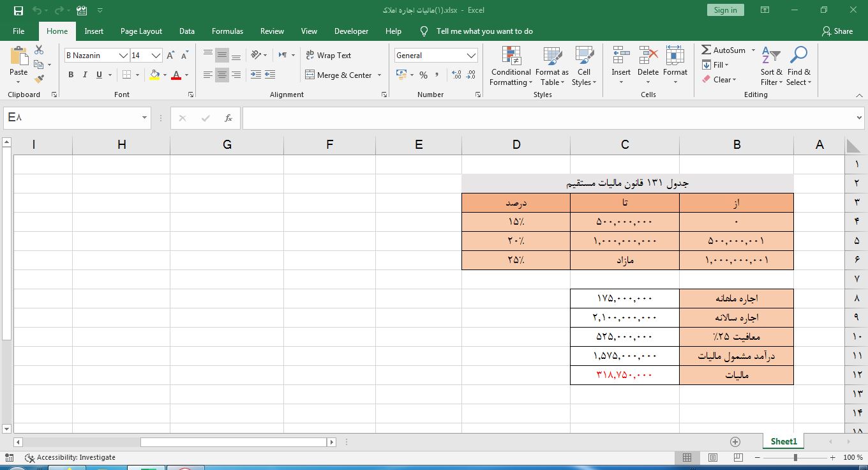The image size is (868, 470).
Task: Click the Share button
Action: [837, 31]
